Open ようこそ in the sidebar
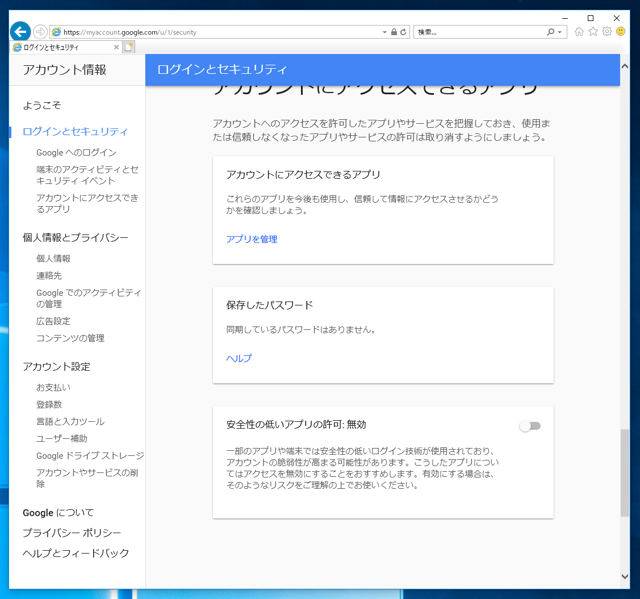The height and width of the screenshot is (599, 640). tap(42, 105)
